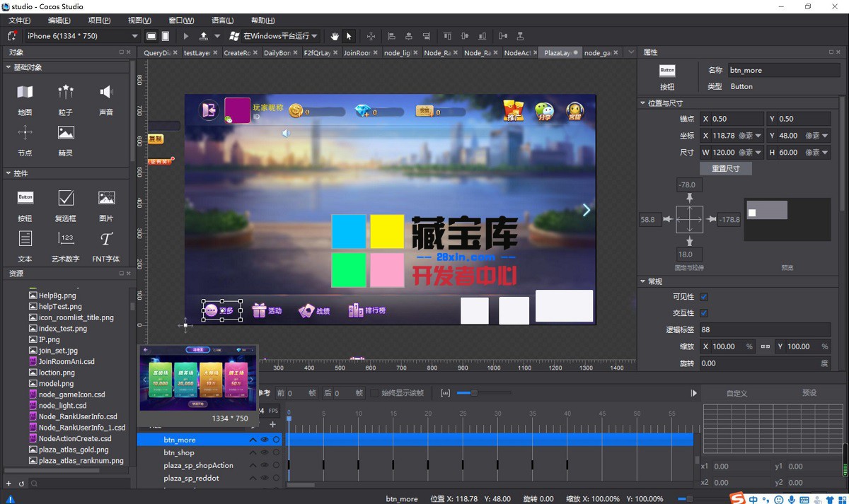Viewport: 849px width, 504px height.
Task: Click the 活动 activity button in canvas
Action: click(267, 310)
